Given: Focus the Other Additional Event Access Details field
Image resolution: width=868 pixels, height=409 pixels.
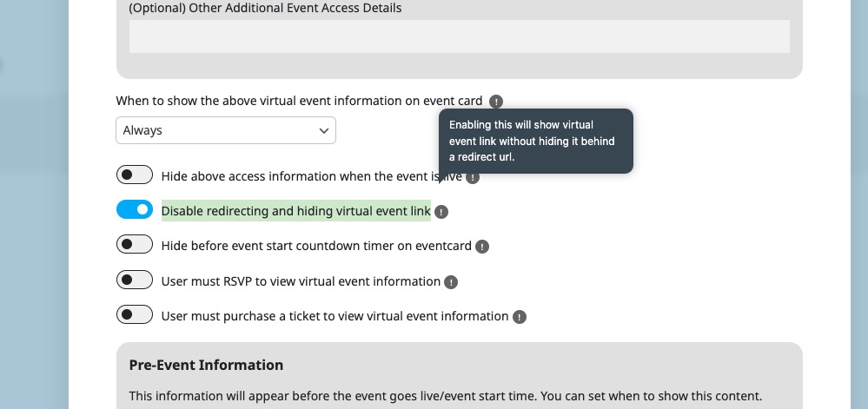Looking at the screenshot, I should click(x=459, y=36).
